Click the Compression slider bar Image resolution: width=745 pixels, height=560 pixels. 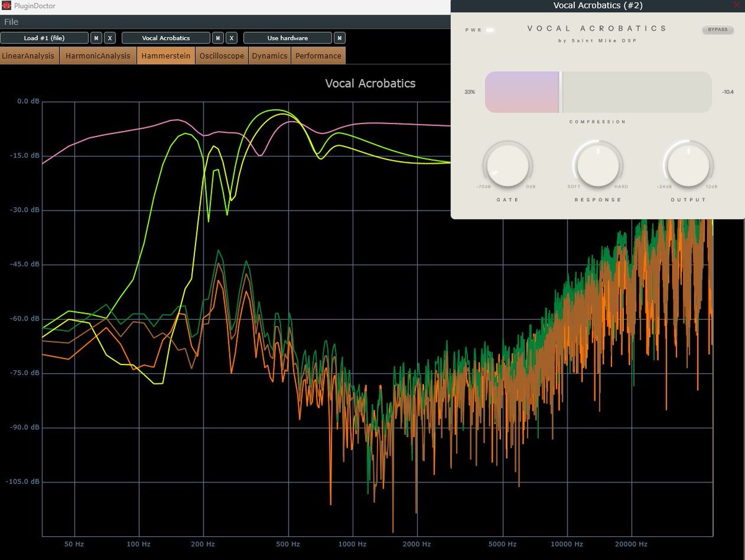tap(598, 92)
